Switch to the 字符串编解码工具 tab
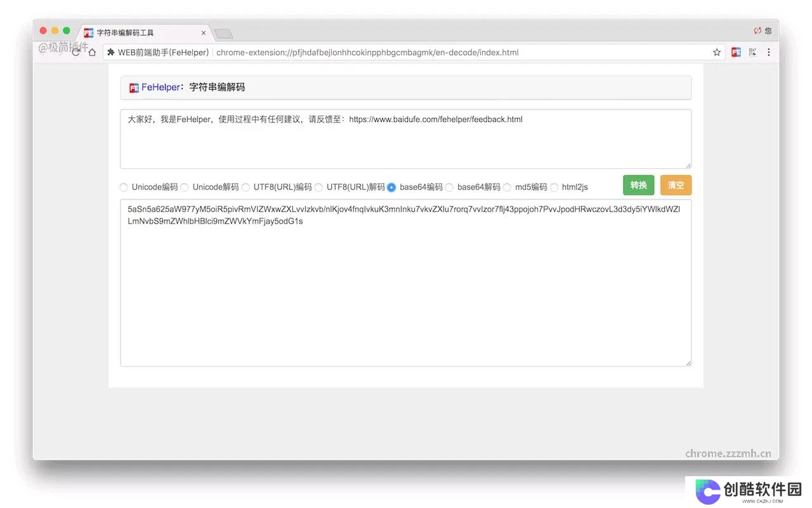The width and height of the screenshot is (812, 508). [x=145, y=32]
